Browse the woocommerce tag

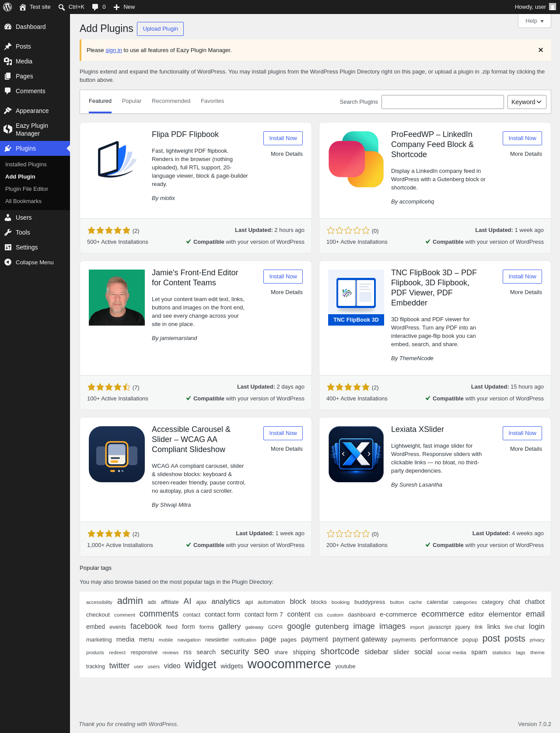click(x=289, y=664)
